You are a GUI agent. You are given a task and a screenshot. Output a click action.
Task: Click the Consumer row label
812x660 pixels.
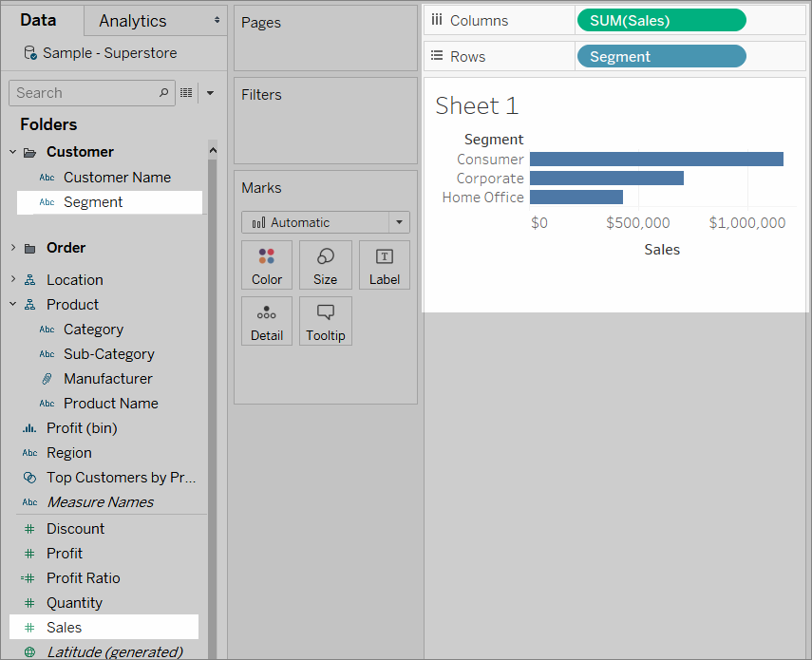click(x=490, y=160)
